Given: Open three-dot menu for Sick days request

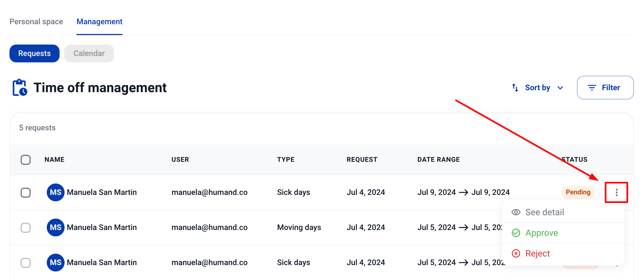Looking at the screenshot, I should coord(616,192).
